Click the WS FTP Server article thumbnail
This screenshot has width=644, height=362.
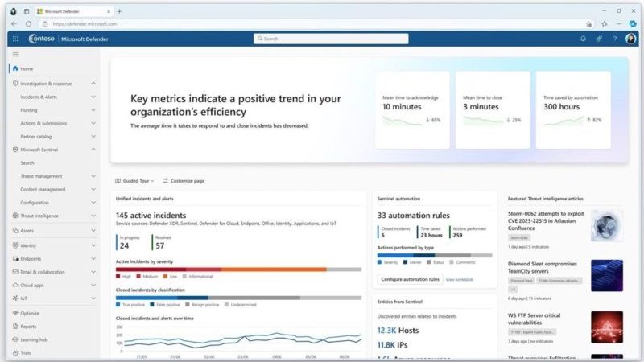click(607, 327)
